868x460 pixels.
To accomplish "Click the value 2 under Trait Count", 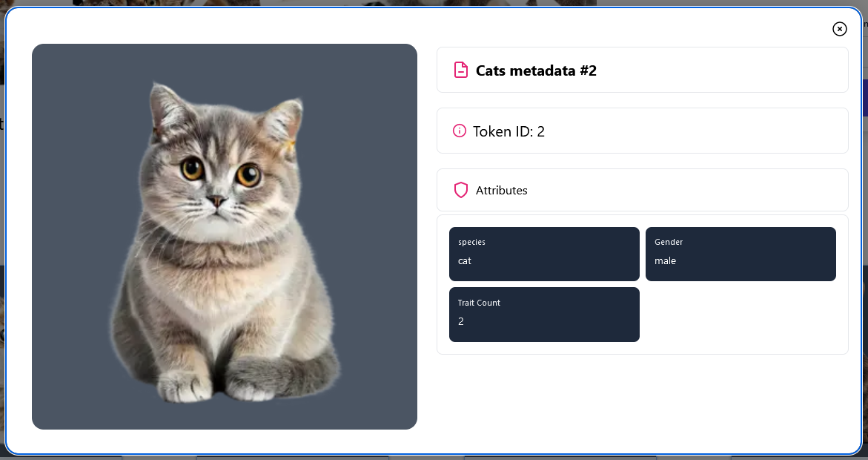I will [460, 321].
